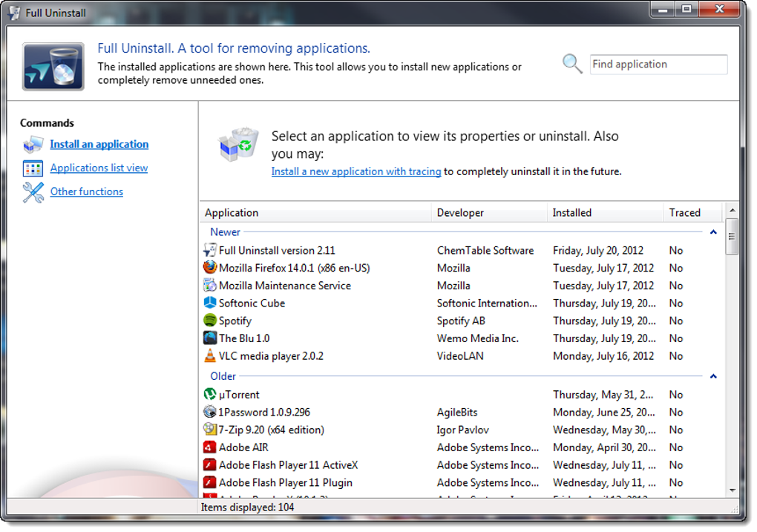The height and width of the screenshot is (532, 757).
Task: Sort by Developer column header
Action: tap(489, 212)
